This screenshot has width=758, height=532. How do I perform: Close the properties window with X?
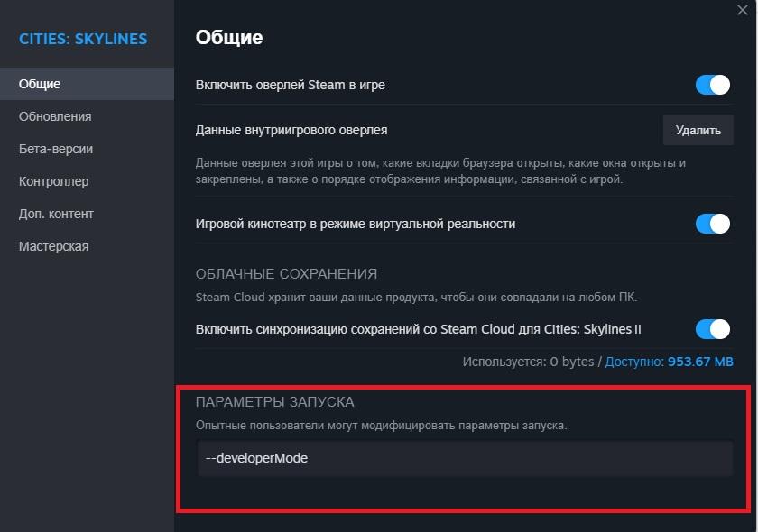742,7
